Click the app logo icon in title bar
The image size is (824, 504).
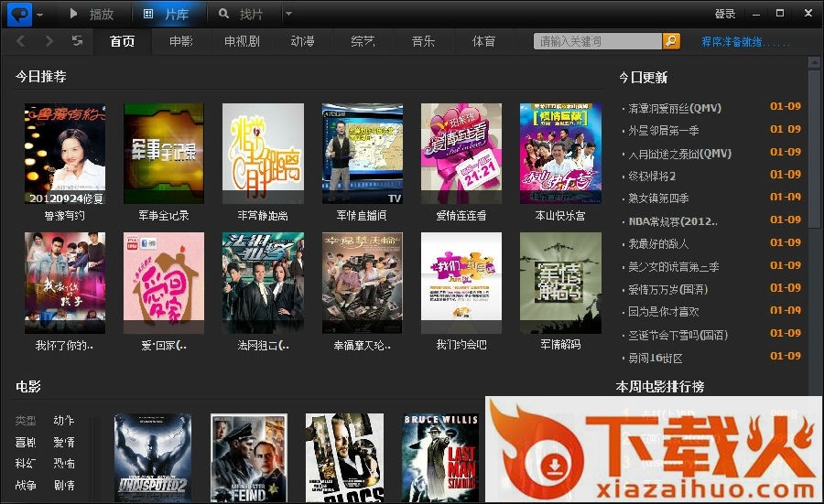coord(20,14)
